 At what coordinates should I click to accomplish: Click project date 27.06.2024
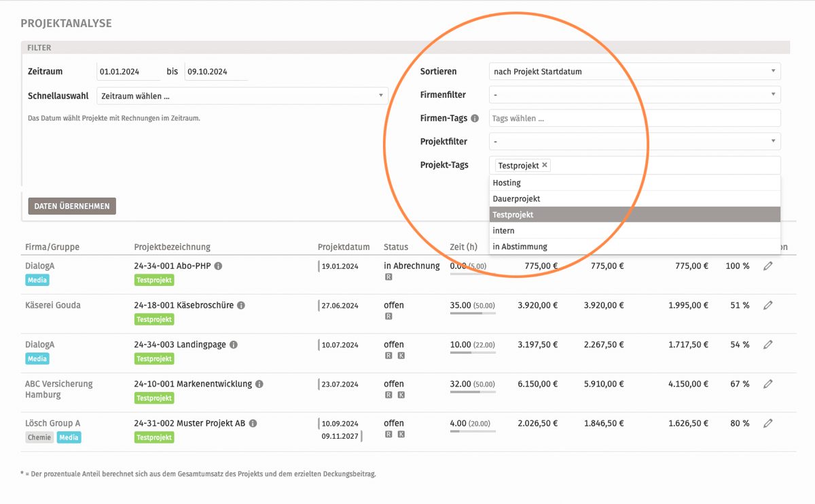coord(340,306)
